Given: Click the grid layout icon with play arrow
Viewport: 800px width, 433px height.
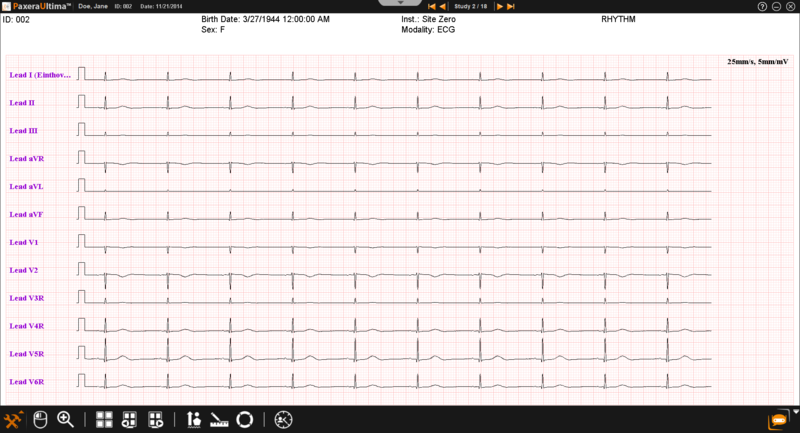Looking at the screenshot, I should click(155, 420).
